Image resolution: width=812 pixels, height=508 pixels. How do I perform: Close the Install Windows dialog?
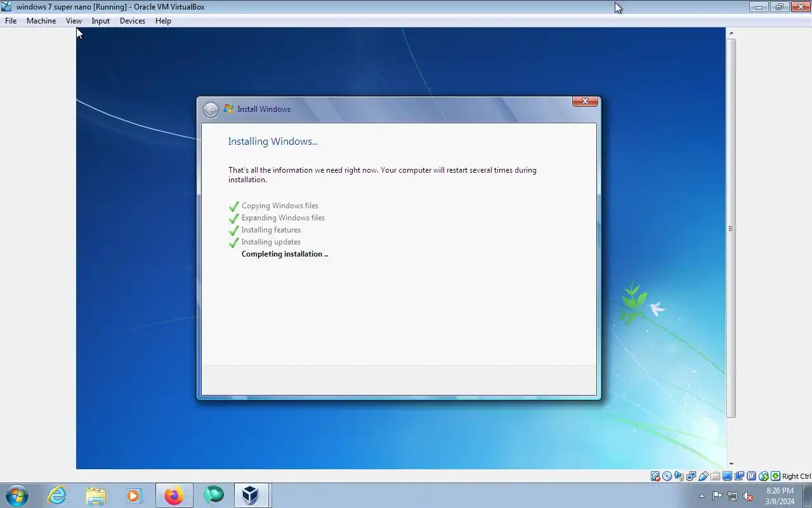(x=586, y=101)
